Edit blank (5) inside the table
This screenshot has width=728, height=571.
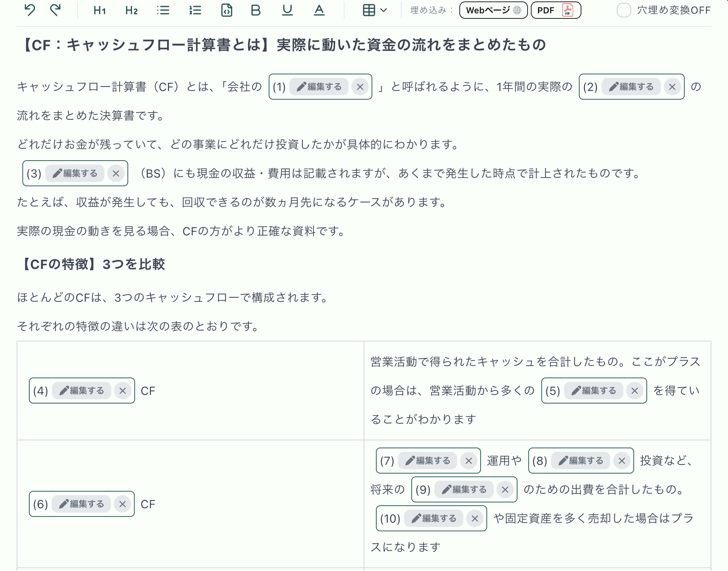(593, 390)
